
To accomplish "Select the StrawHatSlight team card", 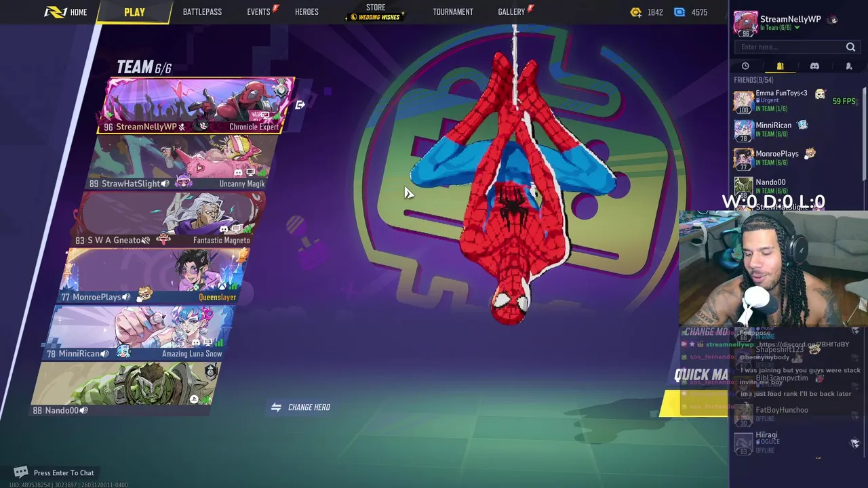I will pyautogui.click(x=182, y=163).
